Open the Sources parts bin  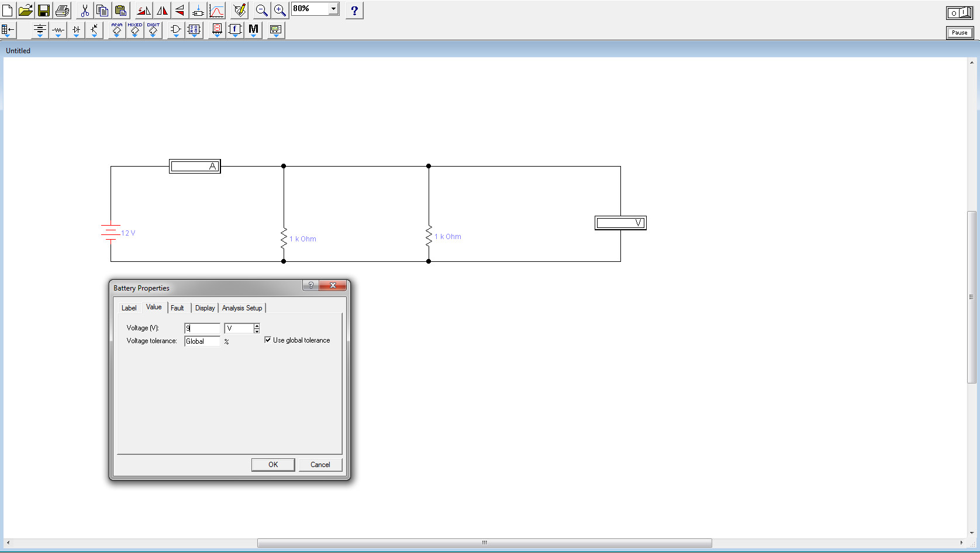pyautogui.click(x=40, y=30)
